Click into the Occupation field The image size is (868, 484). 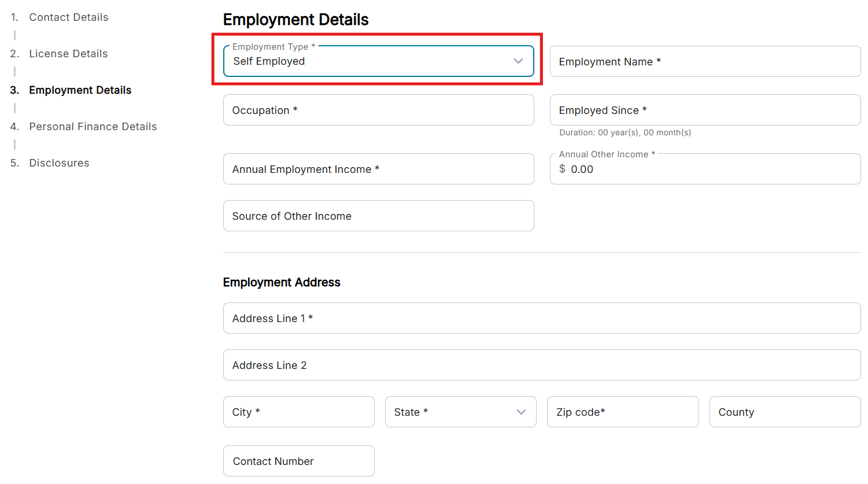tap(378, 110)
